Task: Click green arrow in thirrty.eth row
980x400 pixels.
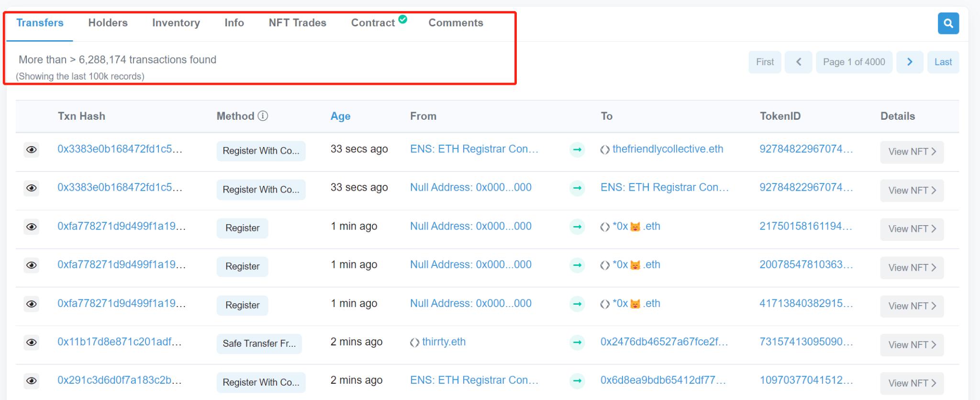Action: (577, 343)
